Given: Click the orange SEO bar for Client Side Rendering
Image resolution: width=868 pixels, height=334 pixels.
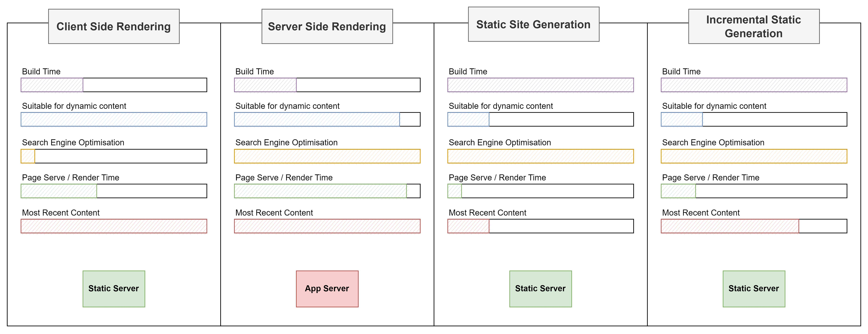Looking at the screenshot, I should (x=28, y=156).
